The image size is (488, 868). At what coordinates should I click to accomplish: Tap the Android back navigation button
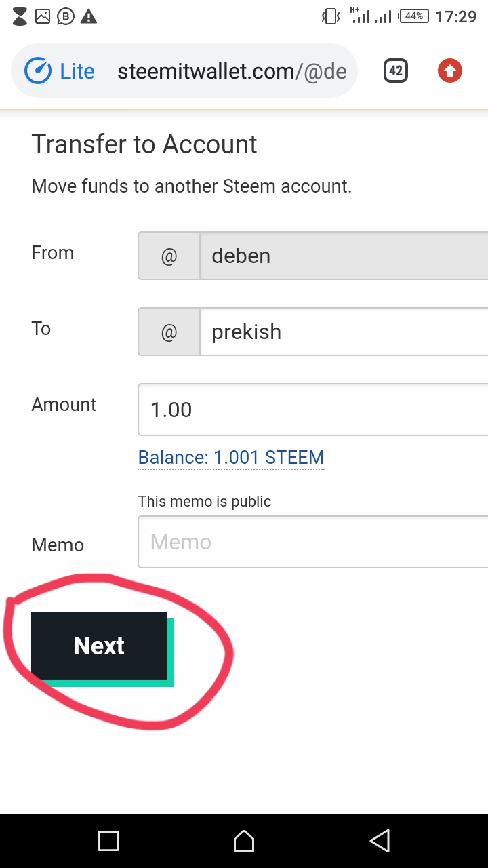click(x=380, y=841)
